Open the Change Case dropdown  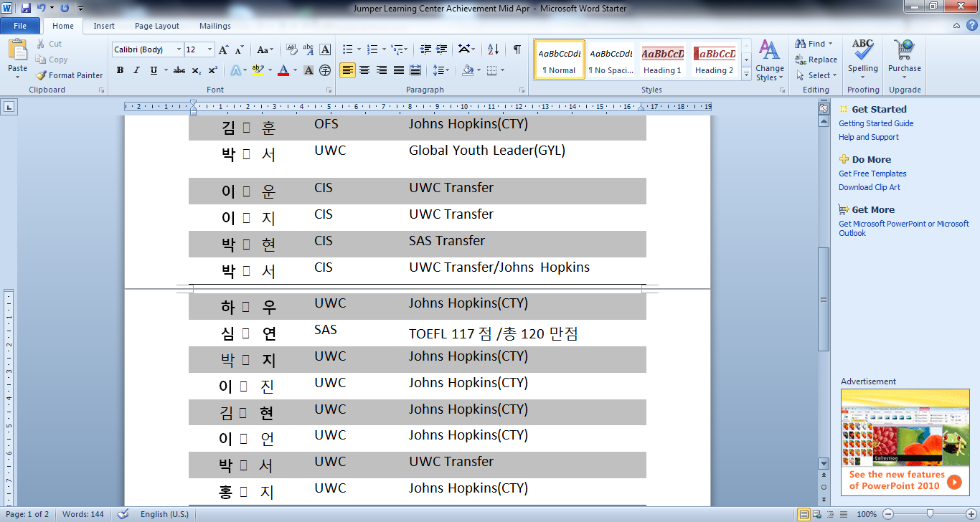pyautogui.click(x=265, y=49)
